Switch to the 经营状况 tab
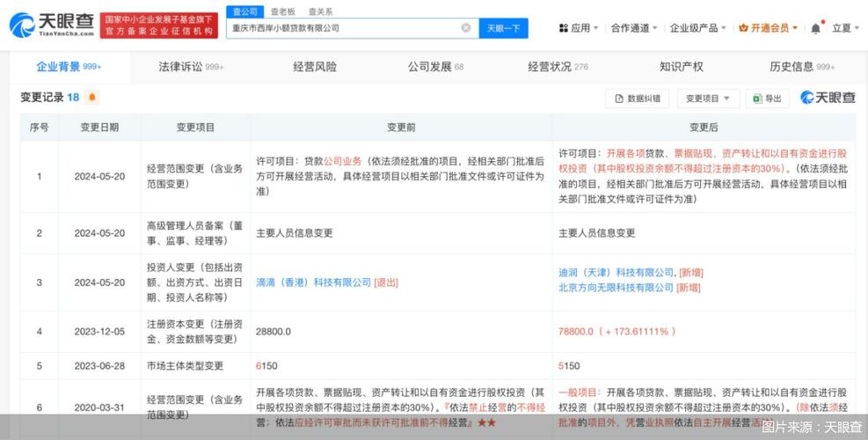 (558, 67)
